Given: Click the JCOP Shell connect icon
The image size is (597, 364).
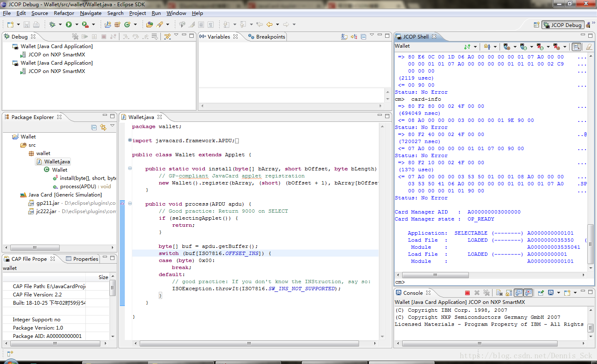Looking at the screenshot, I should [467, 47].
